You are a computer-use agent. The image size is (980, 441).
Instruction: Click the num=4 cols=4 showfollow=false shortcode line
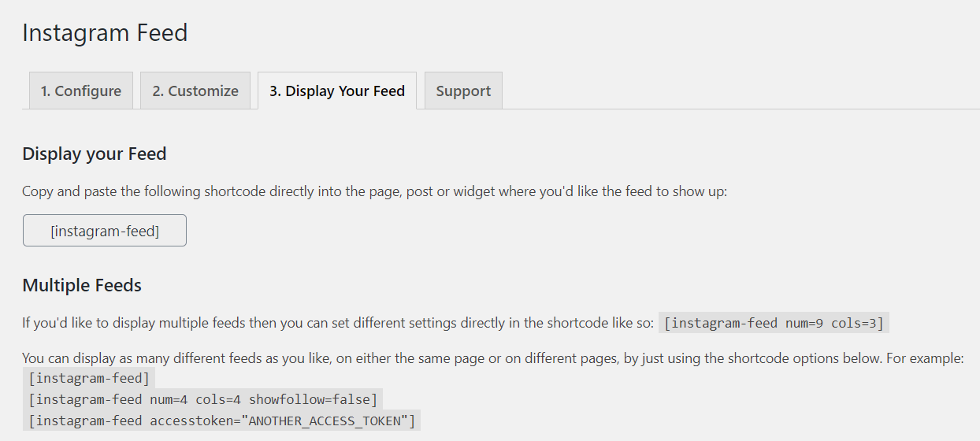point(203,399)
